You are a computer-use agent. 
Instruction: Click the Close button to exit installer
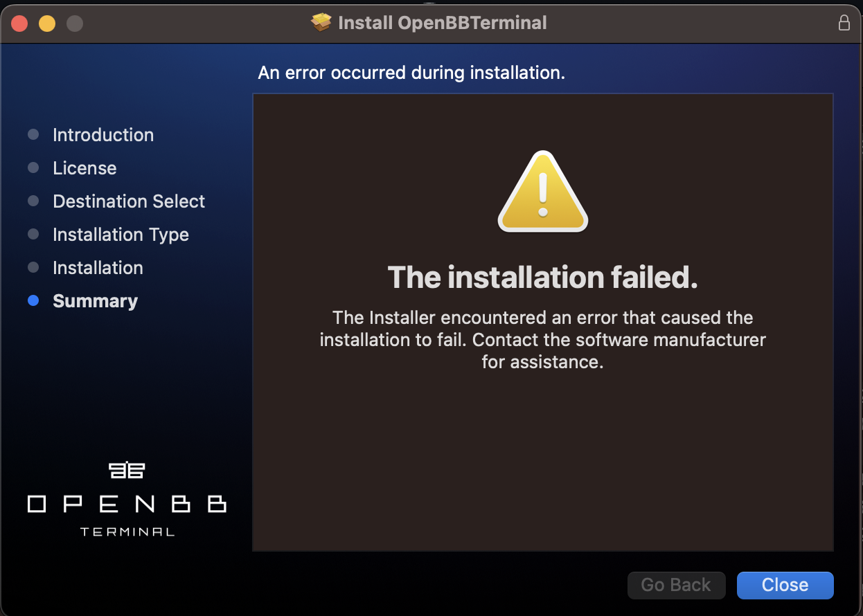pyautogui.click(x=785, y=585)
